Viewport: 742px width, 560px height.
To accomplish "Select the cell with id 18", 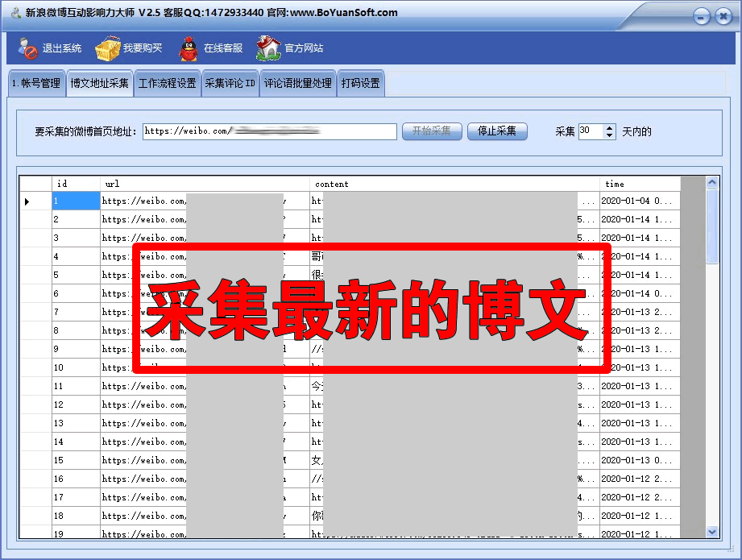I will (76, 516).
